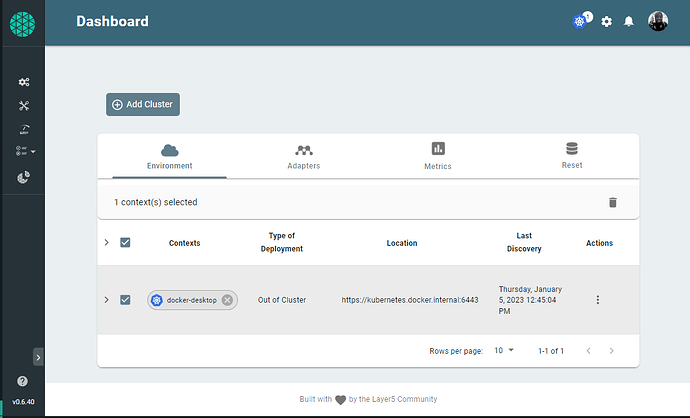
Task: Click the Add Cluster button
Action: 143,104
